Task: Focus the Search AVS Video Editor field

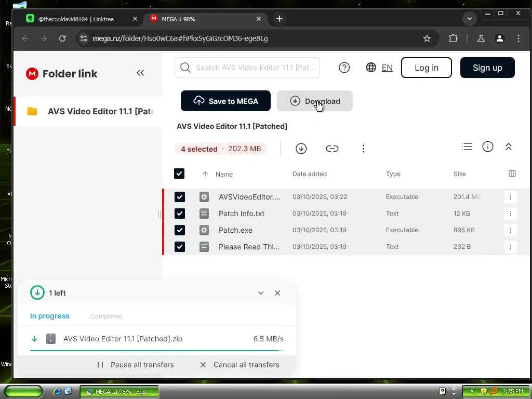Action: pyautogui.click(x=247, y=68)
